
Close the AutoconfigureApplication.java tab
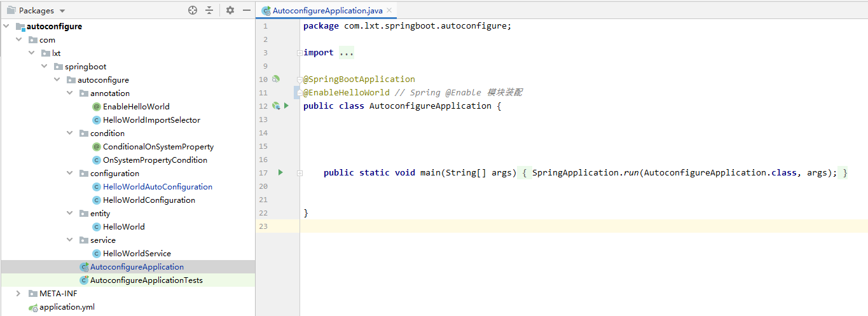point(389,11)
